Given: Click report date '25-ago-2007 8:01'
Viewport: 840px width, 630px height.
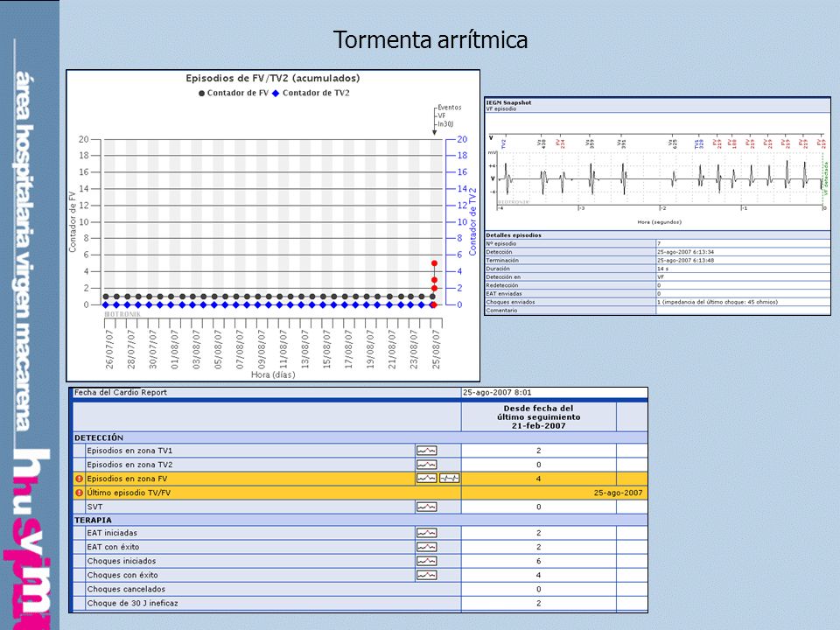Looking at the screenshot, I should 497,393.
